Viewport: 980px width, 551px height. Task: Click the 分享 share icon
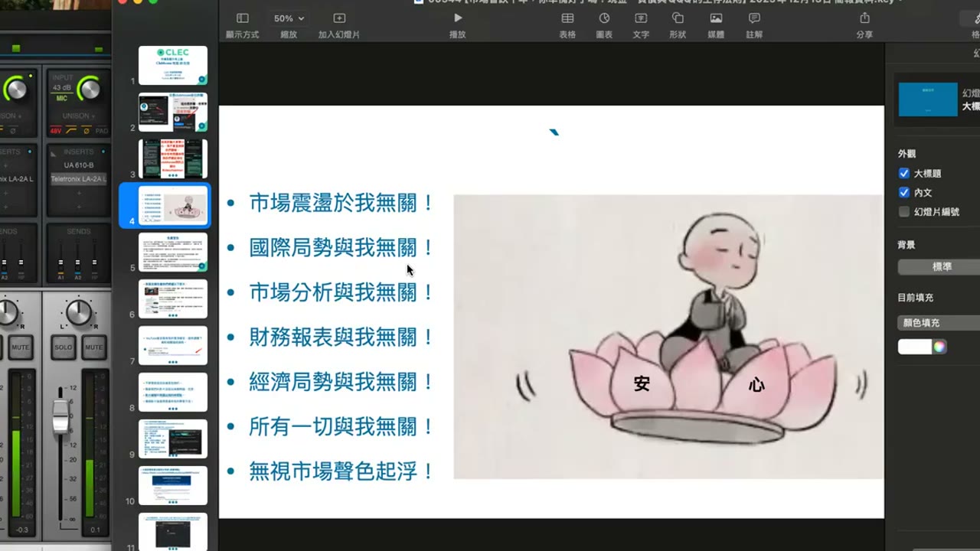864,18
